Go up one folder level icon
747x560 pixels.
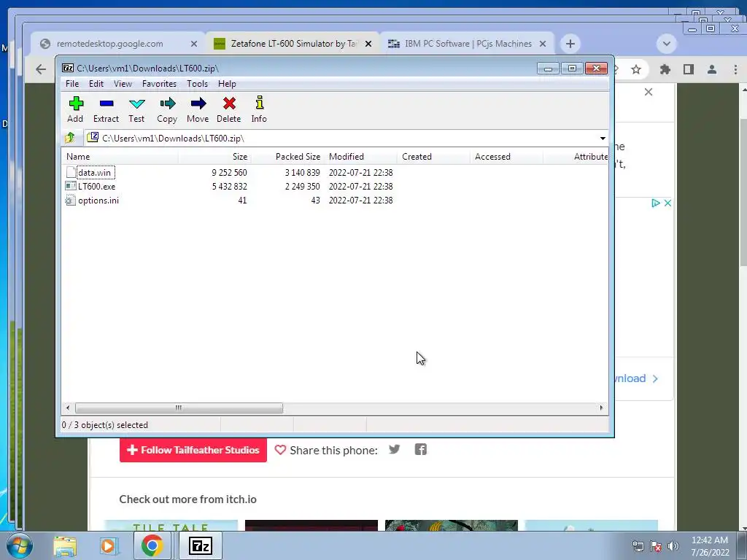(69, 138)
